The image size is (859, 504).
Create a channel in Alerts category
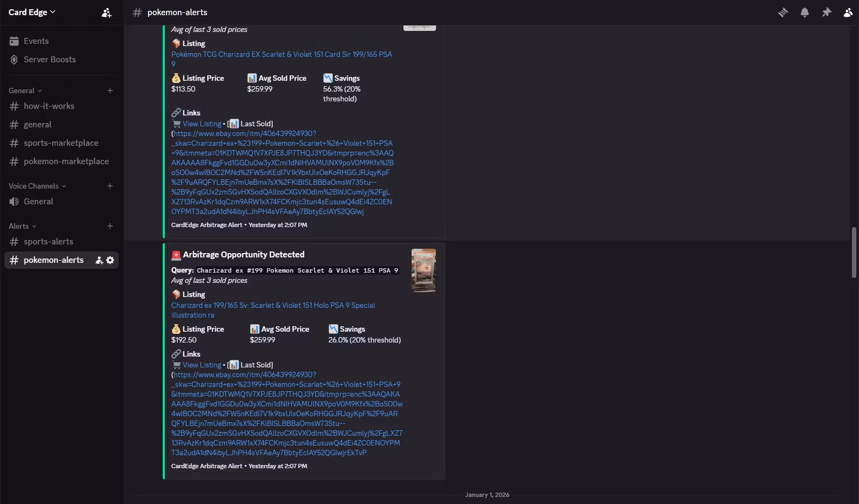[x=110, y=226]
